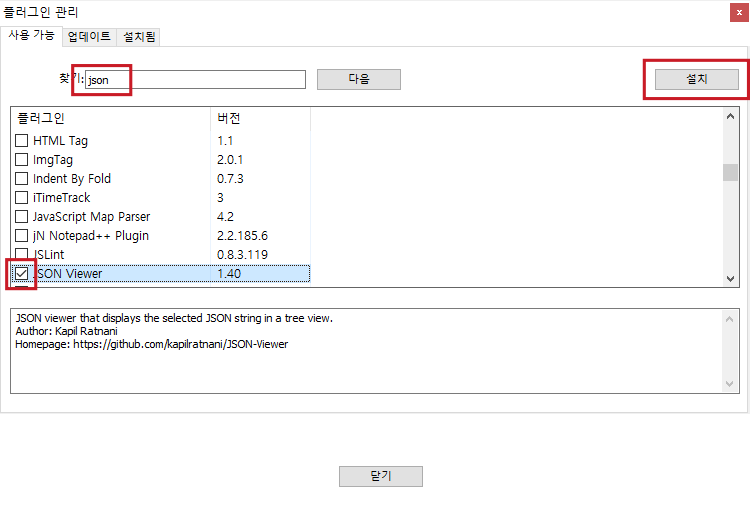Select the ImgTag plugin name

pyautogui.click(x=53, y=160)
